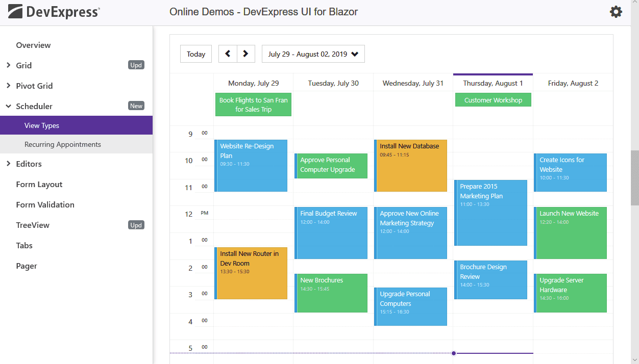Select Approve New Online Marketing Strategy appointment

410,232
